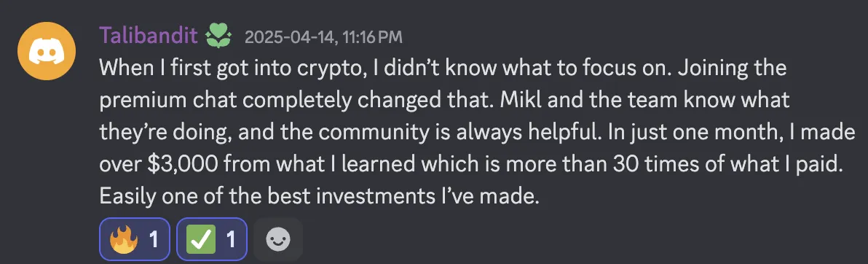Click the white check mark emoji icon
Screen dimensions: 868x264
tap(200, 240)
